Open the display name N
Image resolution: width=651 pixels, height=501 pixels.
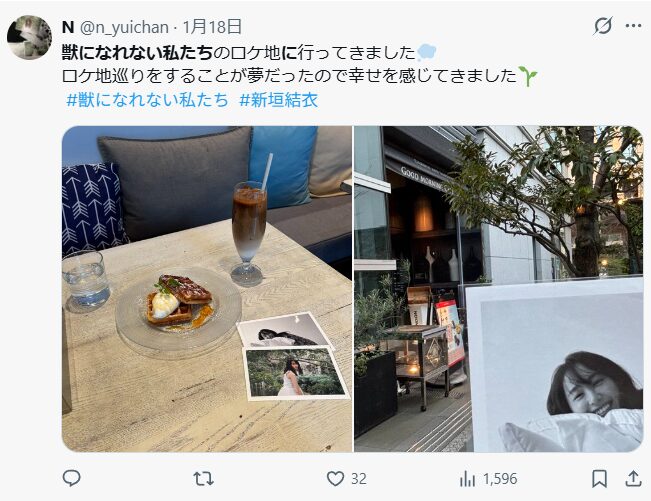click(x=68, y=27)
